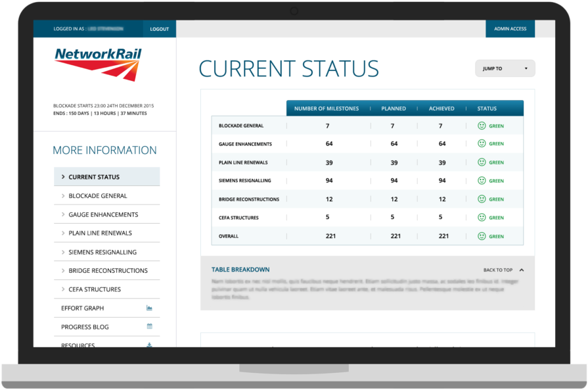Expand the CEFA Structures sidebar entry

pyautogui.click(x=95, y=289)
